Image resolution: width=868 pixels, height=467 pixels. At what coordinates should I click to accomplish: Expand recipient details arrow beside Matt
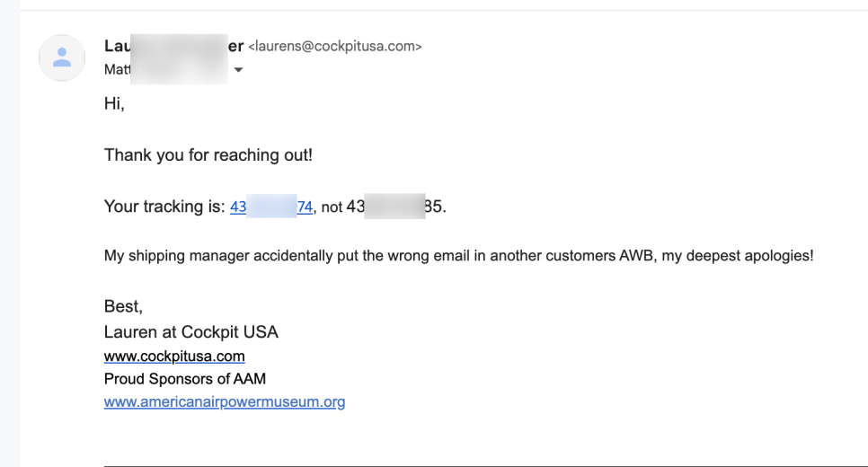pyautogui.click(x=238, y=70)
